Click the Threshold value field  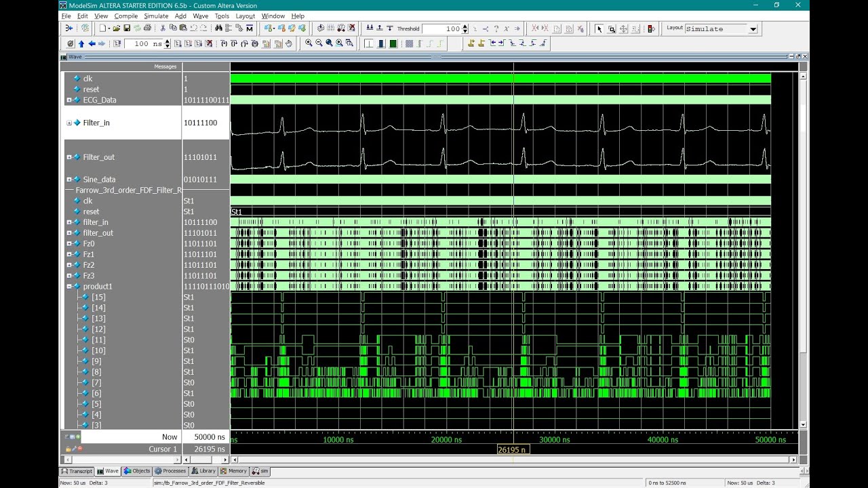[441, 28]
